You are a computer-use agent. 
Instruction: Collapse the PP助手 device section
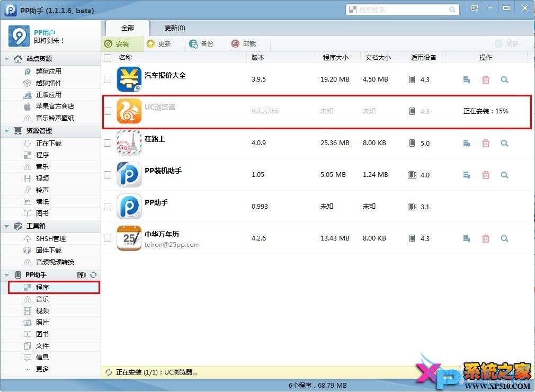click(x=6, y=275)
